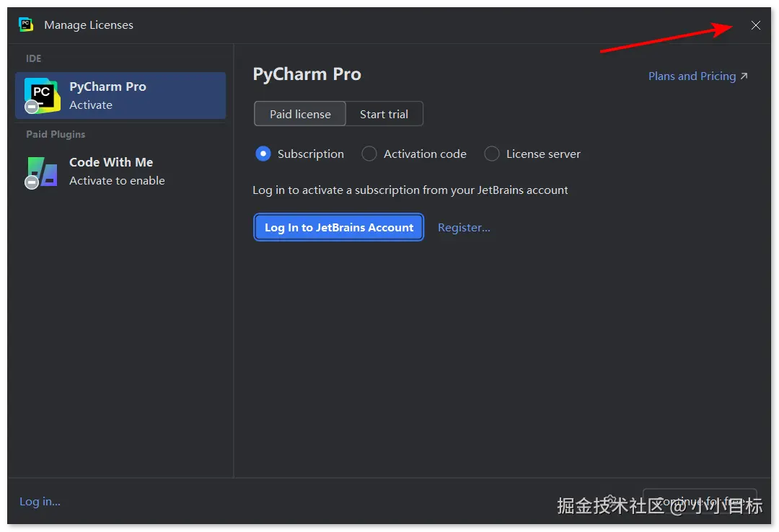
Task: Click the Continue for free button
Action: pos(700,501)
